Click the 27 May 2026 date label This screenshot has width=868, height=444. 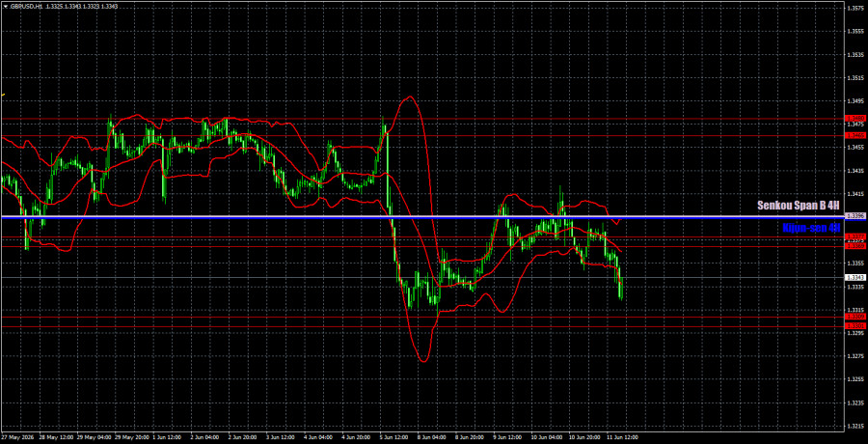16,437
